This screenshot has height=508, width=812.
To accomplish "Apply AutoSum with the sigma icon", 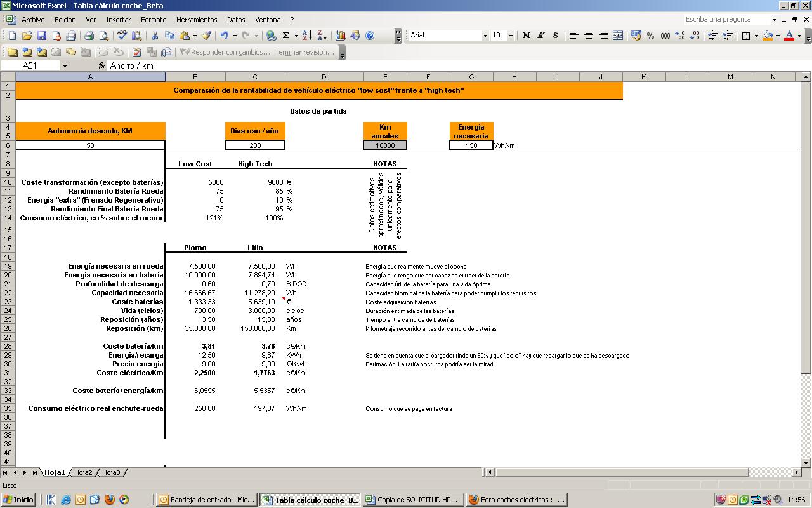I will pos(286,36).
